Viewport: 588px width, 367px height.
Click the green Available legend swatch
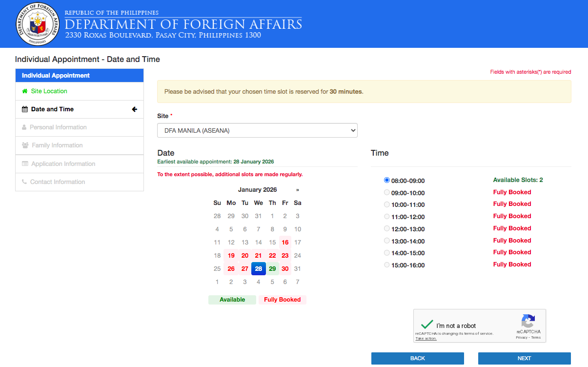232,299
